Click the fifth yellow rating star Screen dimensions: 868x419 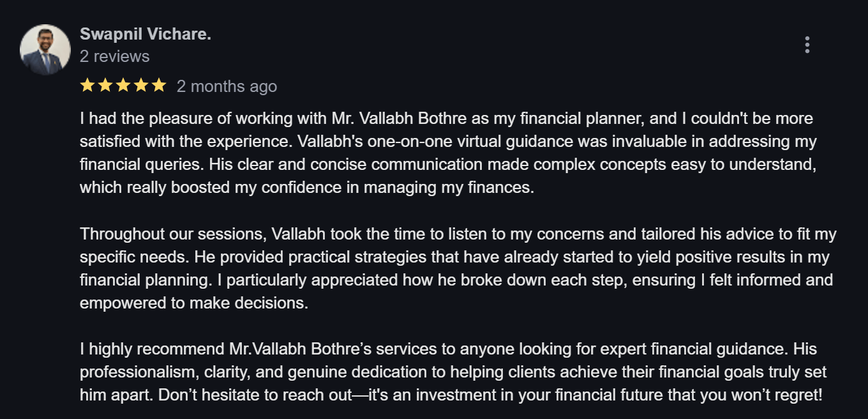pos(158,86)
